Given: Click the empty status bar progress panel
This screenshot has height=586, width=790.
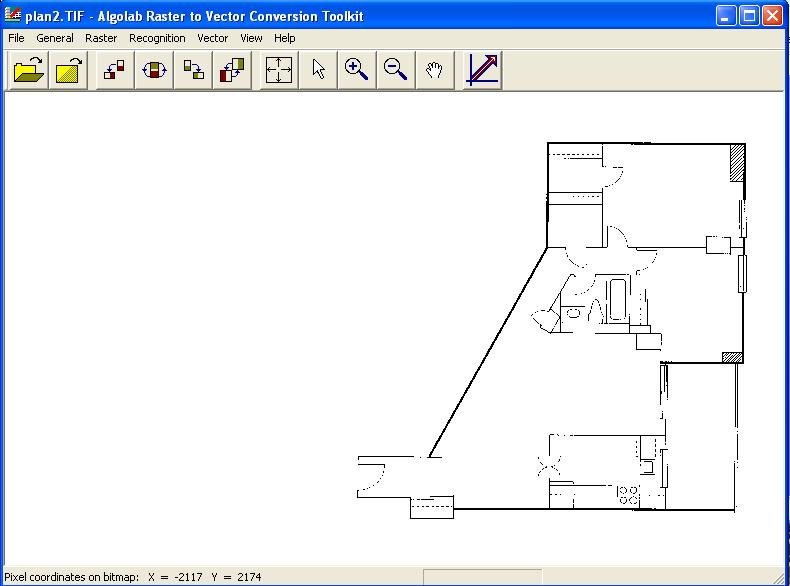Looking at the screenshot, I should point(483,577).
